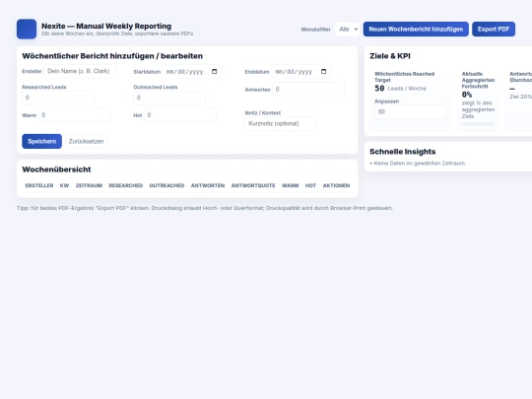Click the blue Nexite logo square

tap(27, 30)
